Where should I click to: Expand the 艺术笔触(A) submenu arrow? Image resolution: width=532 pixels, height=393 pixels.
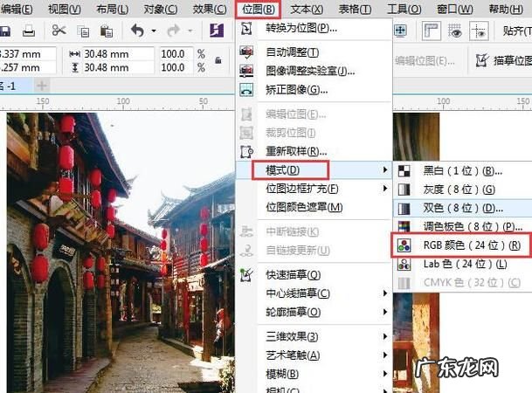[x=384, y=355]
